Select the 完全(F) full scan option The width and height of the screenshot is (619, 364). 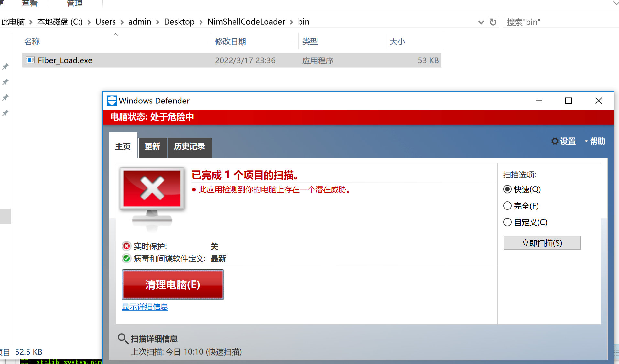click(x=507, y=206)
